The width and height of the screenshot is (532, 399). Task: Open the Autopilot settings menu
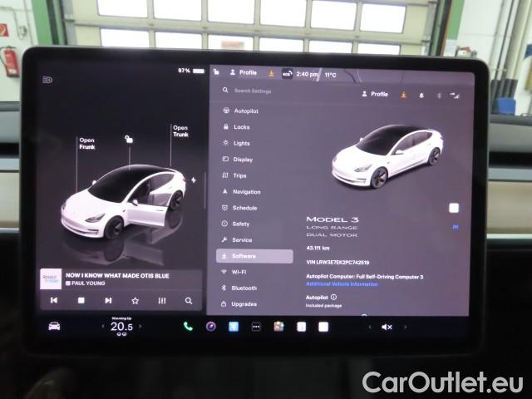tap(241, 111)
